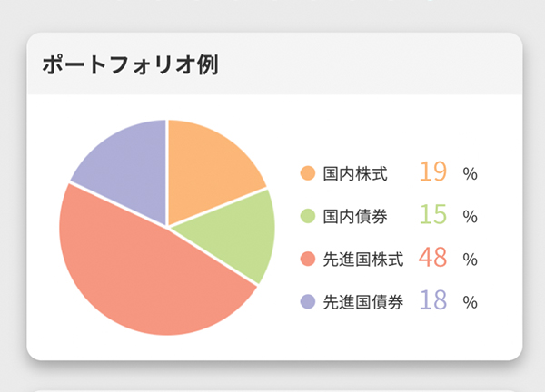Click the purple 先進国債券 legend dot
Screen dimensions: 545x392
point(308,302)
